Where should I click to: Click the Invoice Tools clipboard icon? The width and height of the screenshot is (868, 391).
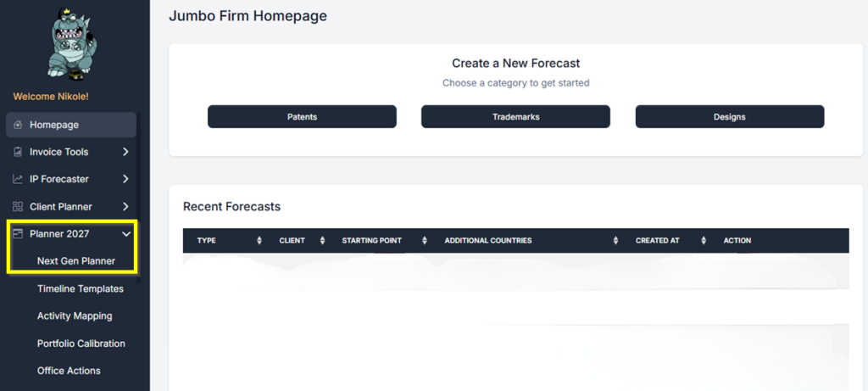click(18, 152)
